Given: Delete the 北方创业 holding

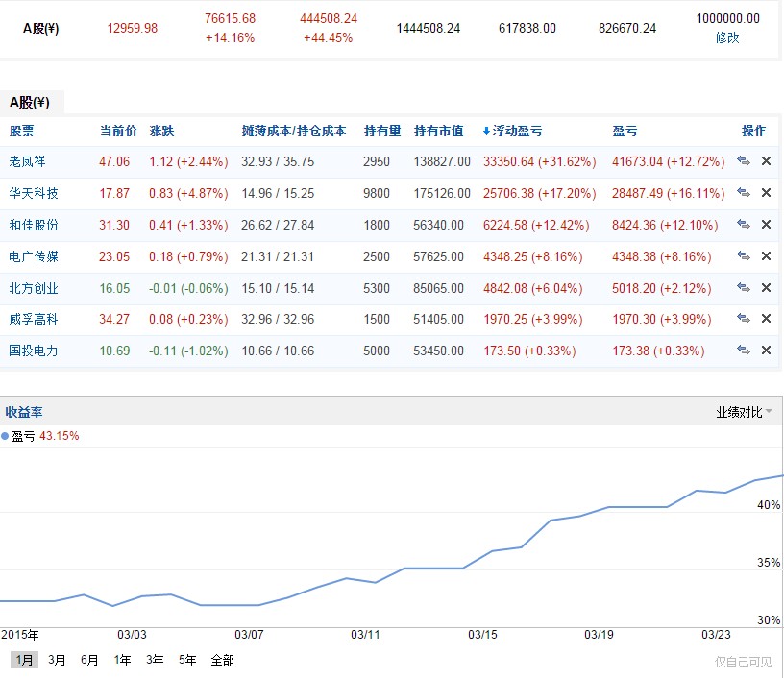Looking at the screenshot, I should 766,288.
